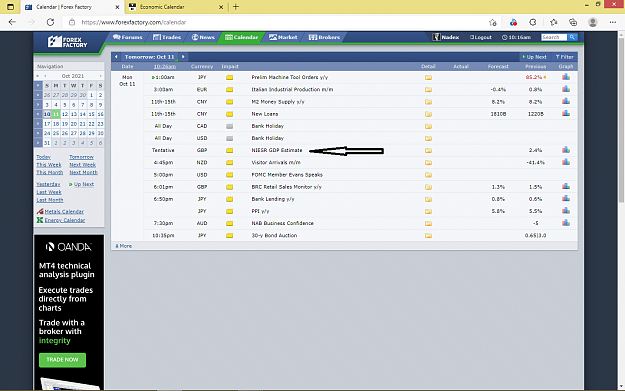Show graph for BRC Retail Sales Monitor
Image resolution: width=625 pixels, height=391 pixels.
tap(566, 187)
